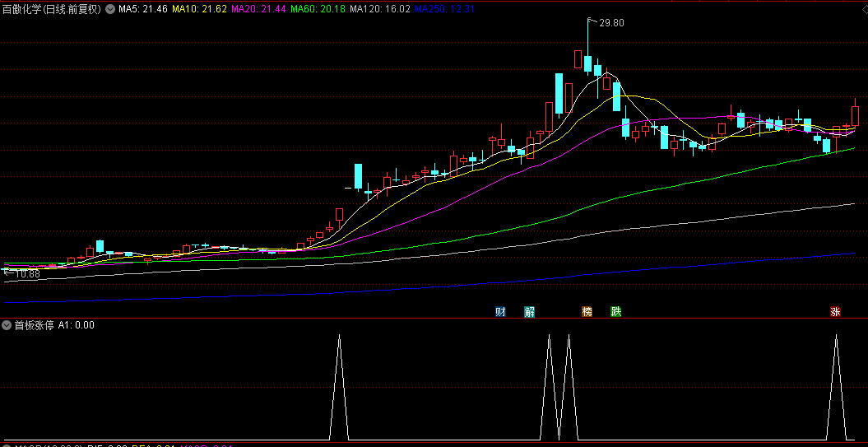Open dropdown arrow beside 百傲化学 chart title

click(x=109, y=9)
